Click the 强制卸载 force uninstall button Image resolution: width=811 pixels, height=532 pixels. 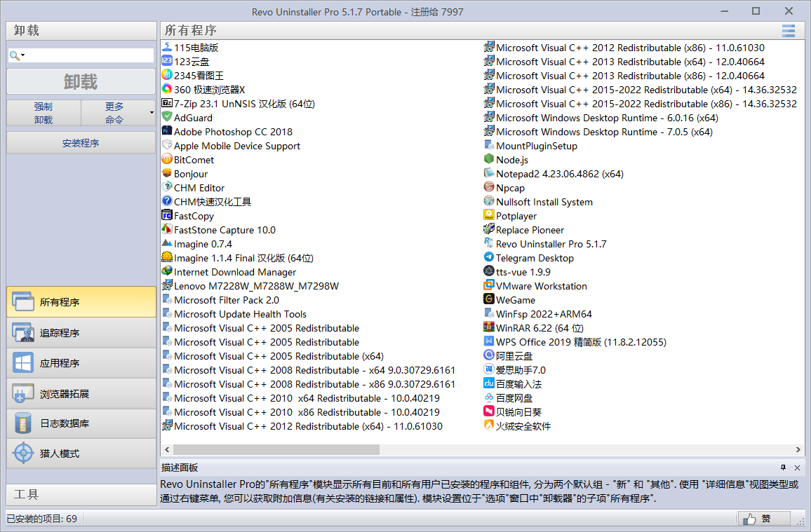click(x=43, y=112)
